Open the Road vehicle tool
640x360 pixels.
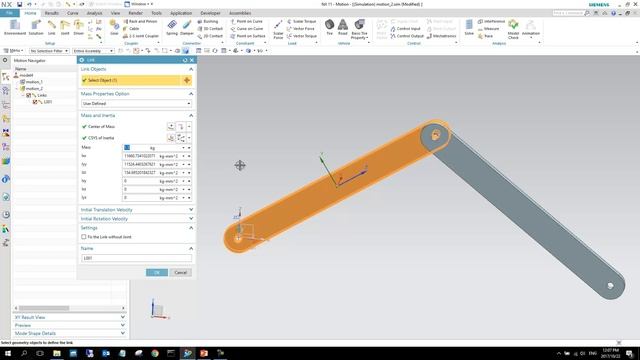(343, 27)
